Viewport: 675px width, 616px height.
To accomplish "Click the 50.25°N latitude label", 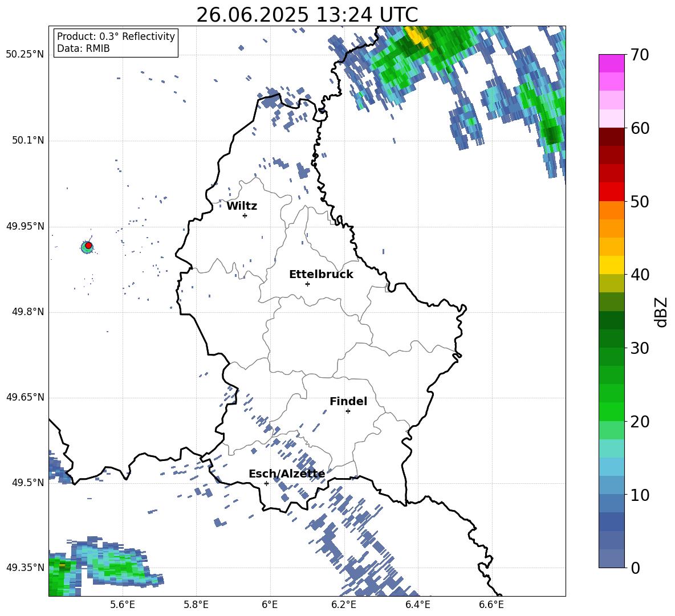I will click(x=25, y=55).
